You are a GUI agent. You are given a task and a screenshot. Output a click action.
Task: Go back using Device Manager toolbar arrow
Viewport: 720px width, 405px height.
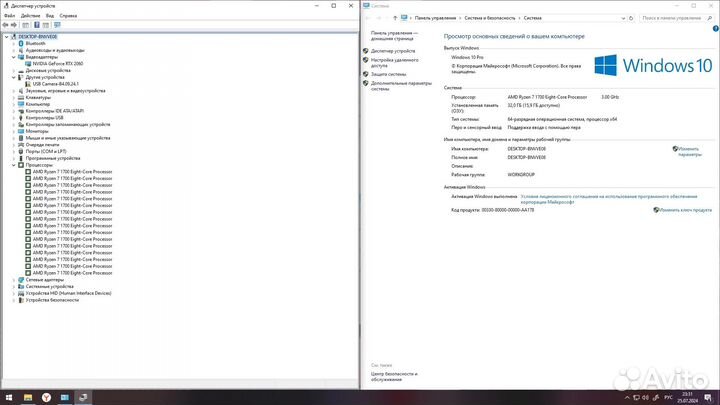[6, 25]
